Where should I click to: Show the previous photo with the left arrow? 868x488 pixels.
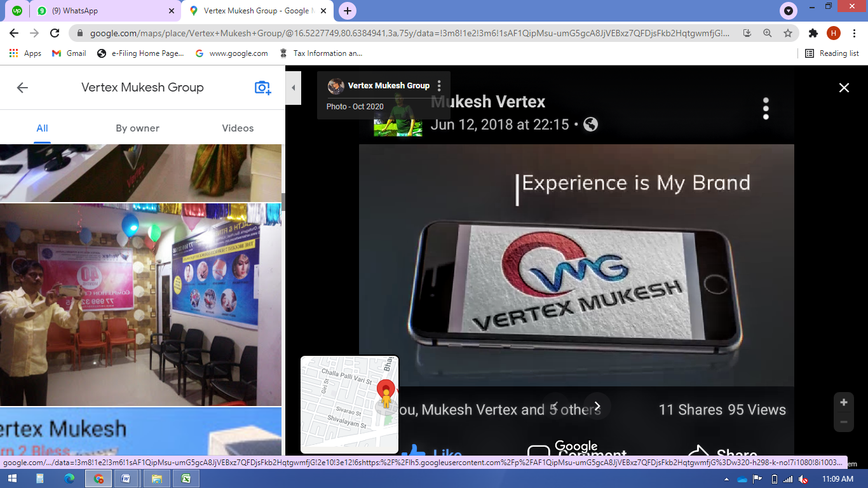(555, 406)
